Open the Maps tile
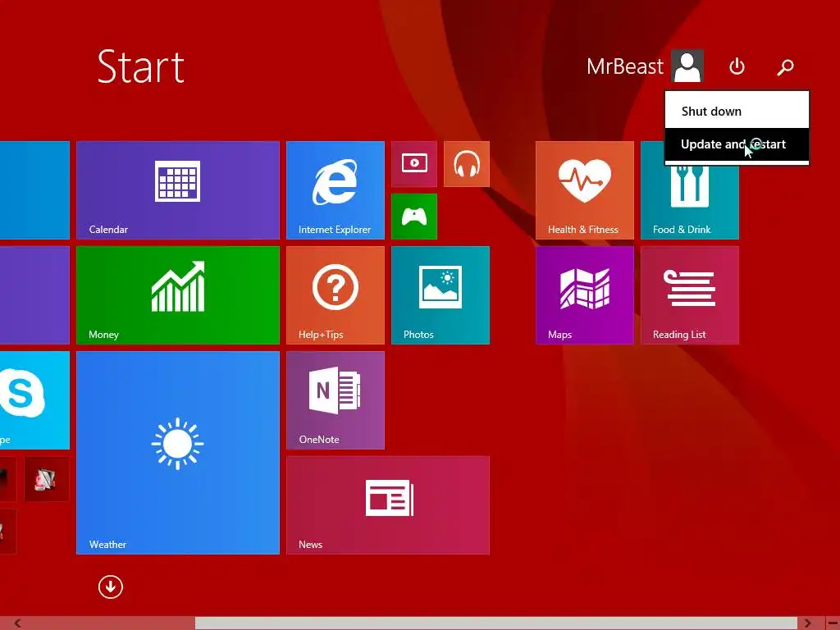 pyautogui.click(x=584, y=295)
